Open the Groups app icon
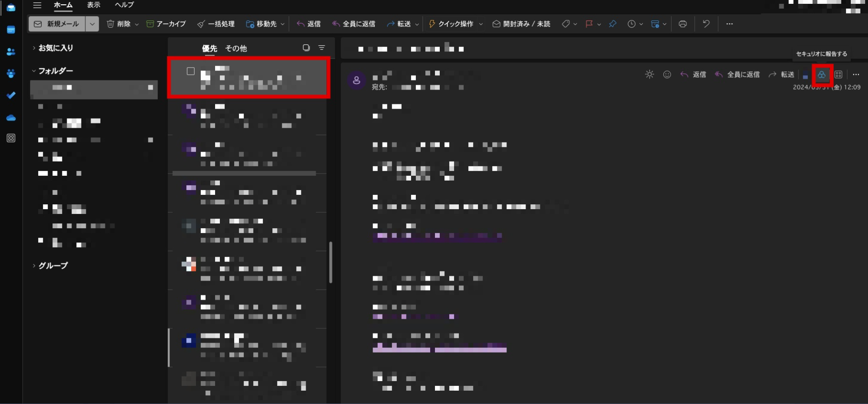This screenshot has height=404, width=868. (x=11, y=73)
